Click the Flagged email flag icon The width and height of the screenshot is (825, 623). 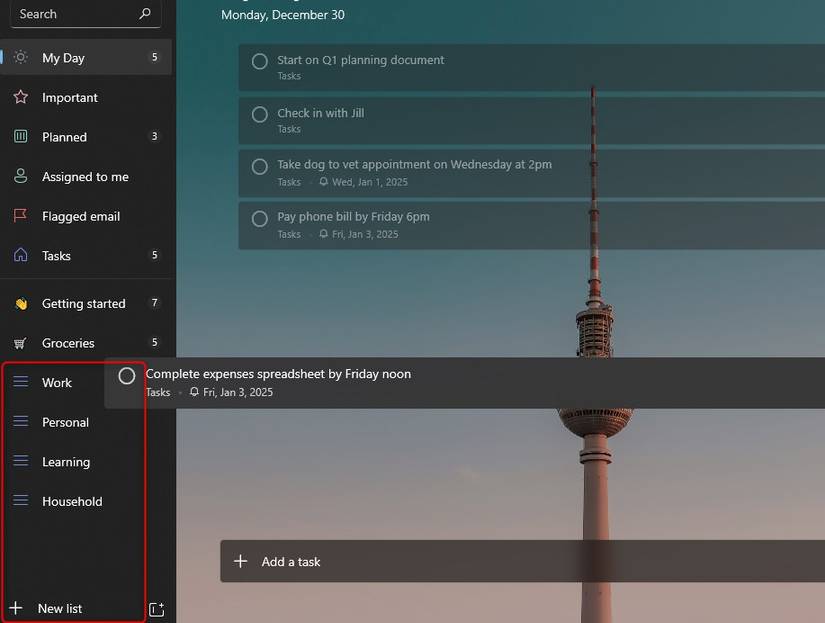[20, 216]
